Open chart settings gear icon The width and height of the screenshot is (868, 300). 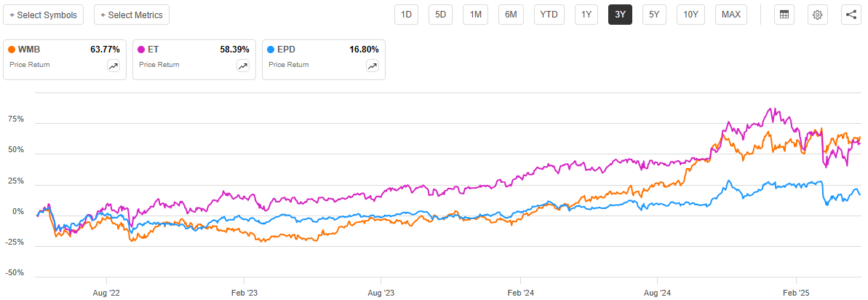click(x=818, y=15)
